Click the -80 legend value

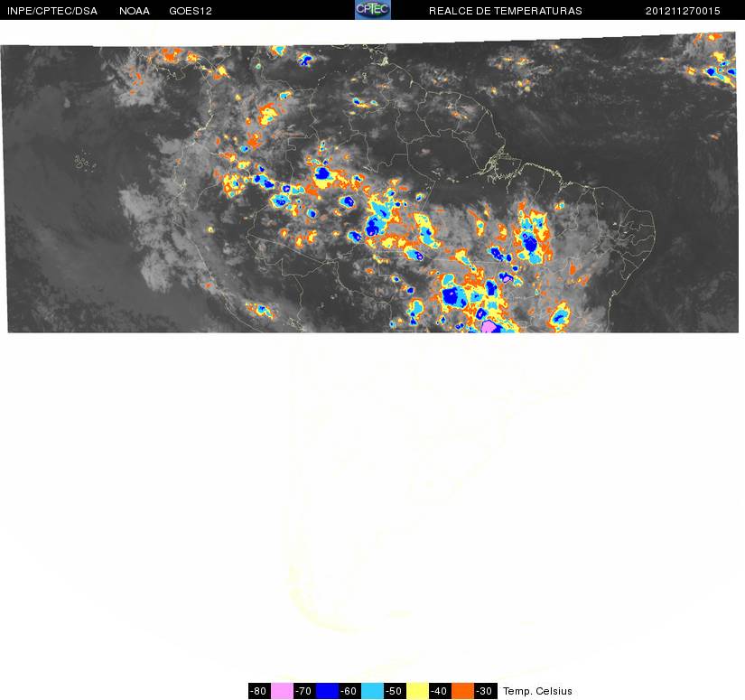coord(259,691)
